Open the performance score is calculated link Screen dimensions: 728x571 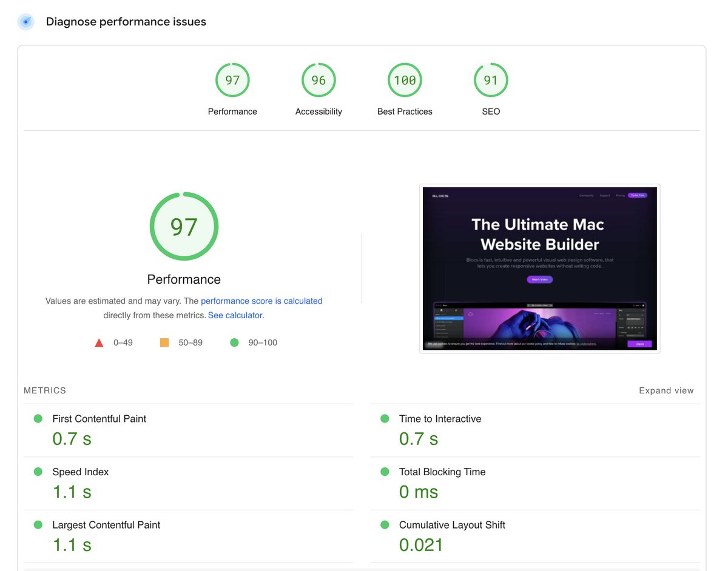click(261, 301)
